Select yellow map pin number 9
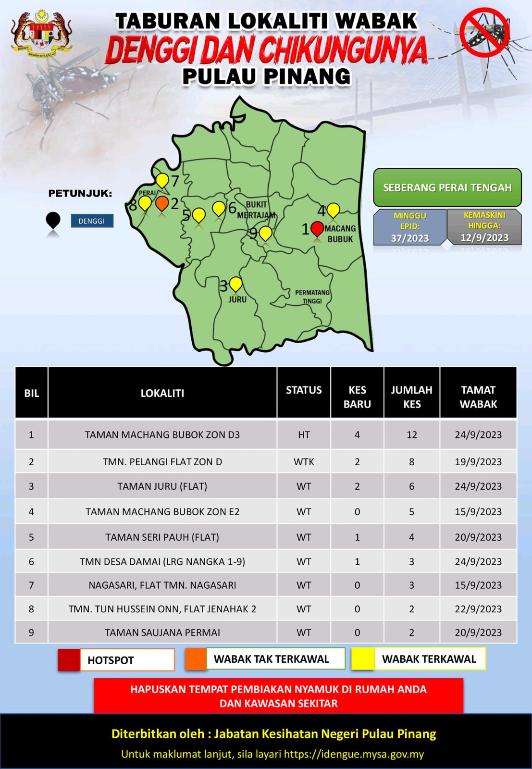The height and width of the screenshot is (769, 532). tap(265, 234)
